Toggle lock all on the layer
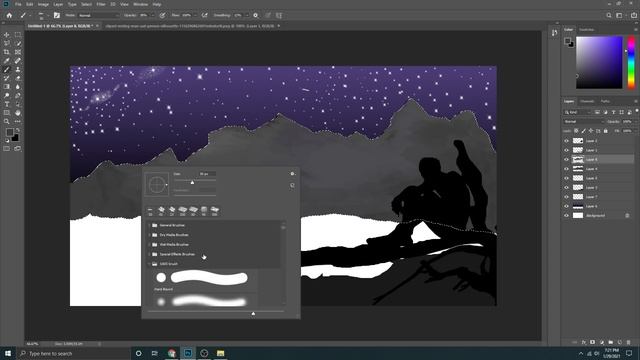Viewport: 640px width, 360px height. point(606,131)
